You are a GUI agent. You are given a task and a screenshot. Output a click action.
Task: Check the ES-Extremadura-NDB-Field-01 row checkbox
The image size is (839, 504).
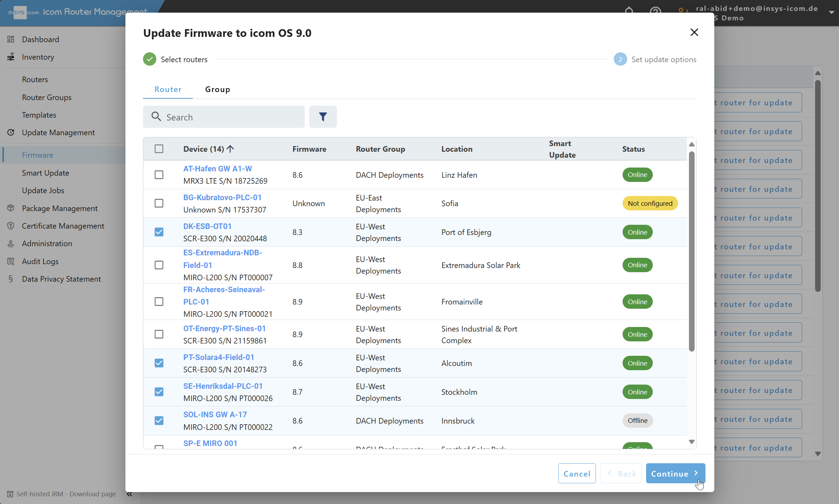point(159,265)
